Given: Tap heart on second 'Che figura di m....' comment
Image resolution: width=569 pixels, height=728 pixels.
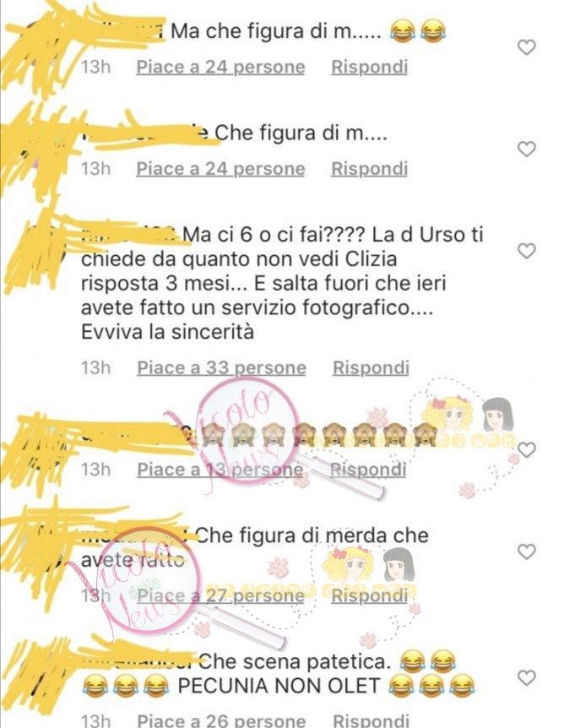Looking at the screenshot, I should tap(526, 149).
